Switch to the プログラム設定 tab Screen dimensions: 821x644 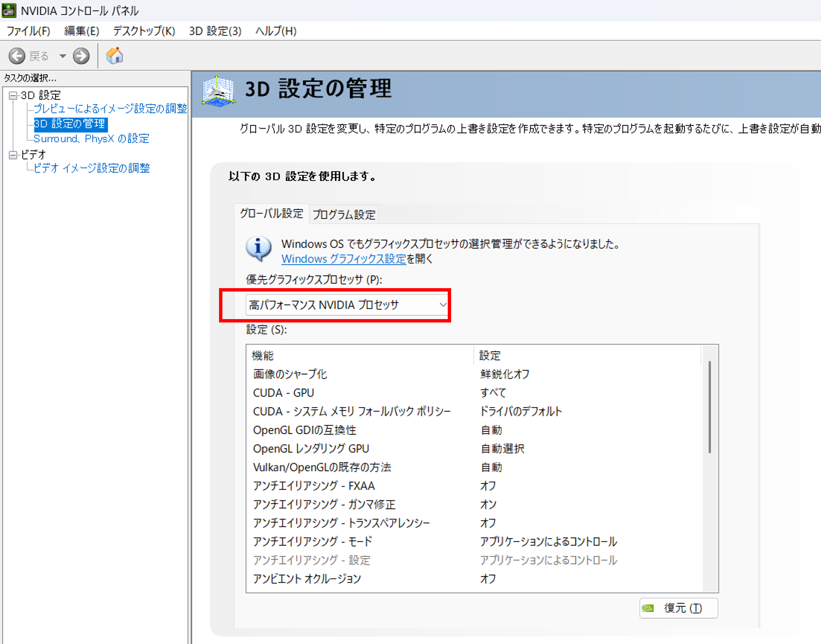pyautogui.click(x=344, y=215)
